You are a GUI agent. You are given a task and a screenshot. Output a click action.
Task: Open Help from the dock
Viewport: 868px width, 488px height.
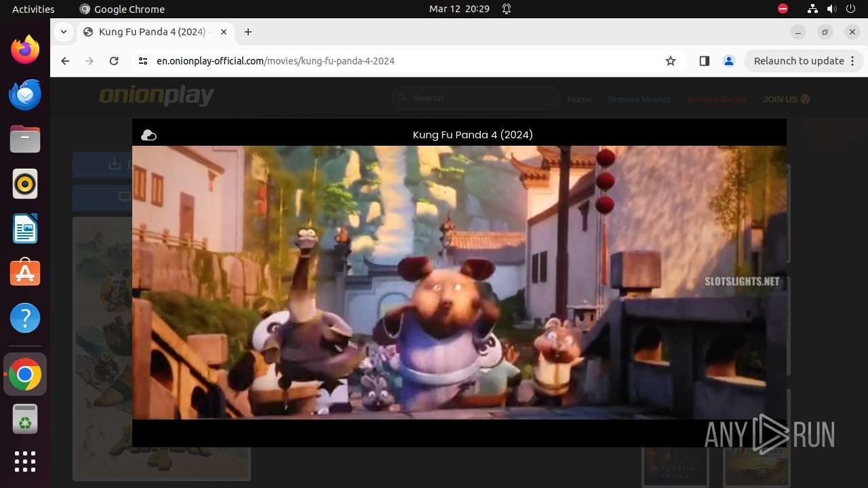pos(25,318)
